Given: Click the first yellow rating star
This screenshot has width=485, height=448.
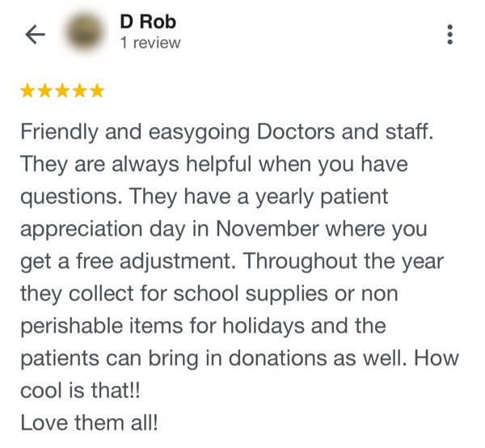Looking at the screenshot, I should pos(27,91).
